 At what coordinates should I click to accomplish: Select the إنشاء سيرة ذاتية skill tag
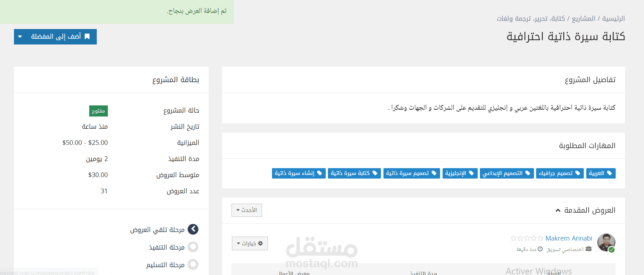tap(299, 173)
